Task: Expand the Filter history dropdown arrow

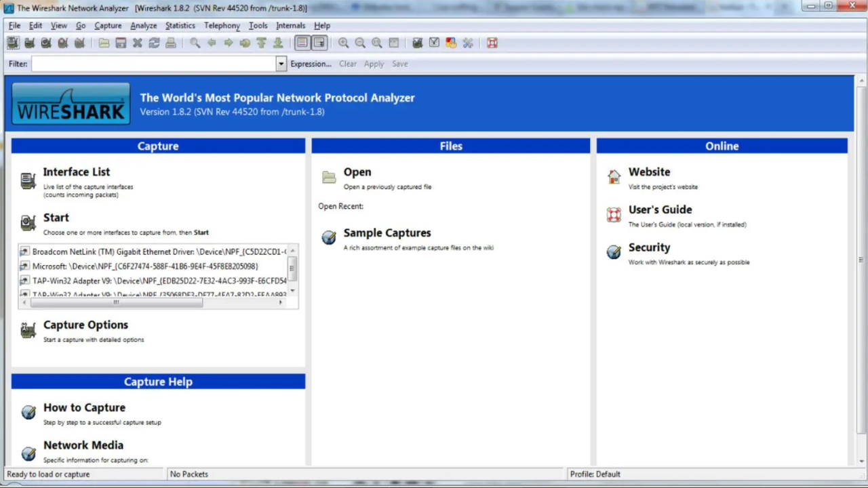Action: (x=281, y=64)
